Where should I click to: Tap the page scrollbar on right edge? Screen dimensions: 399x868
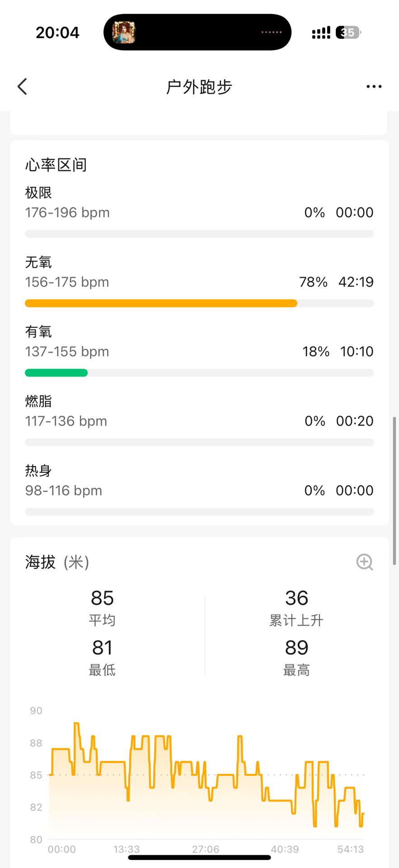click(394, 491)
